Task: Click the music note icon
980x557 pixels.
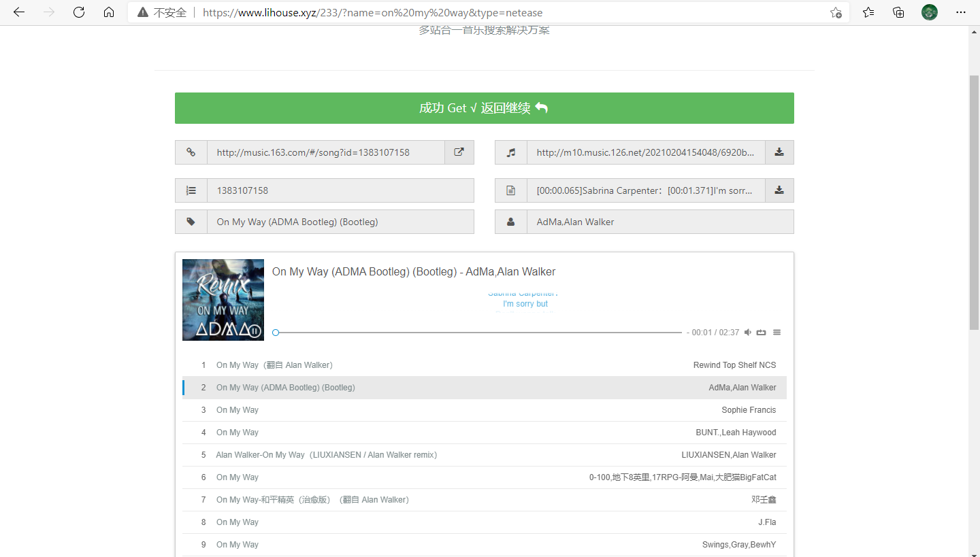Action: pos(511,152)
